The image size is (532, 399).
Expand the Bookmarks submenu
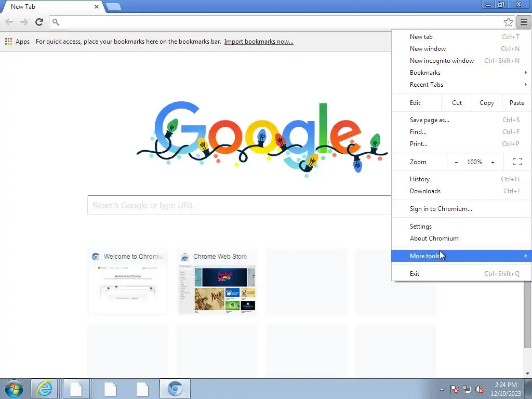tap(461, 73)
